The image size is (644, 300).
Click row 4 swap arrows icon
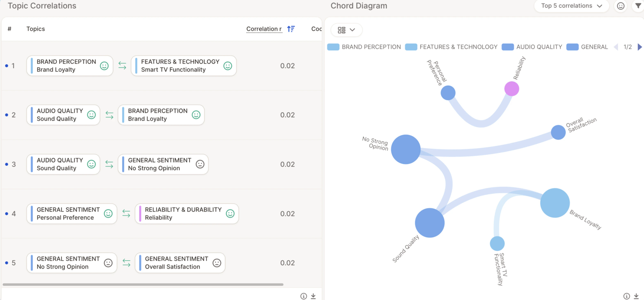point(126,214)
